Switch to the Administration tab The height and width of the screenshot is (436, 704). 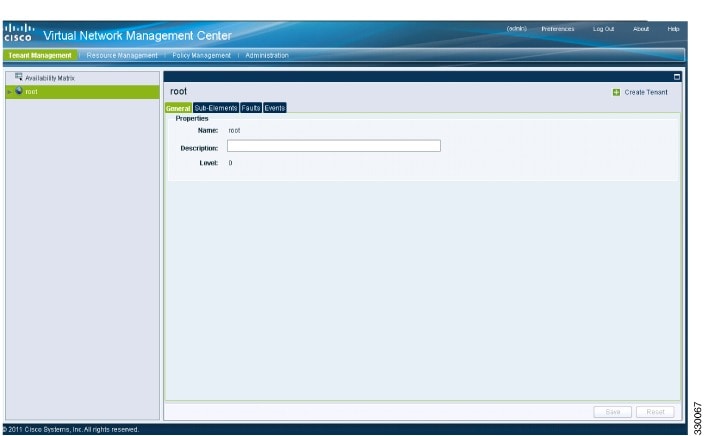point(267,55)
